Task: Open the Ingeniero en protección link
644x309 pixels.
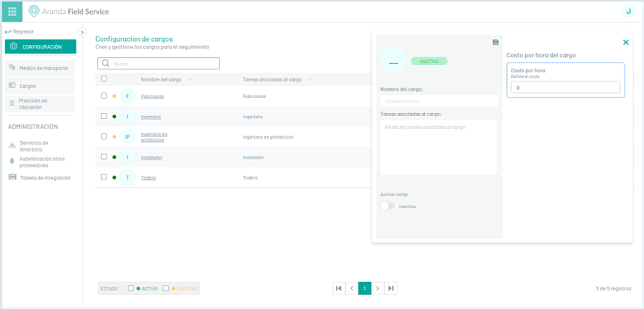Action: pos(154,137)
